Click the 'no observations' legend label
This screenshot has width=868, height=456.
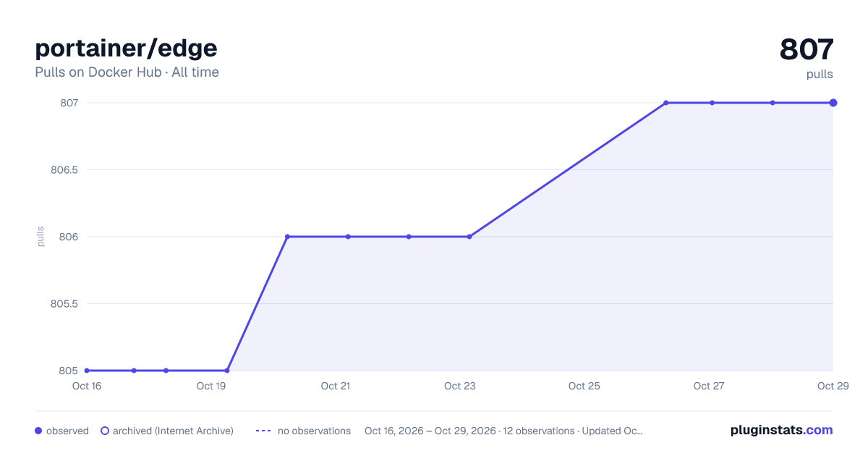[x=314, y=431]
